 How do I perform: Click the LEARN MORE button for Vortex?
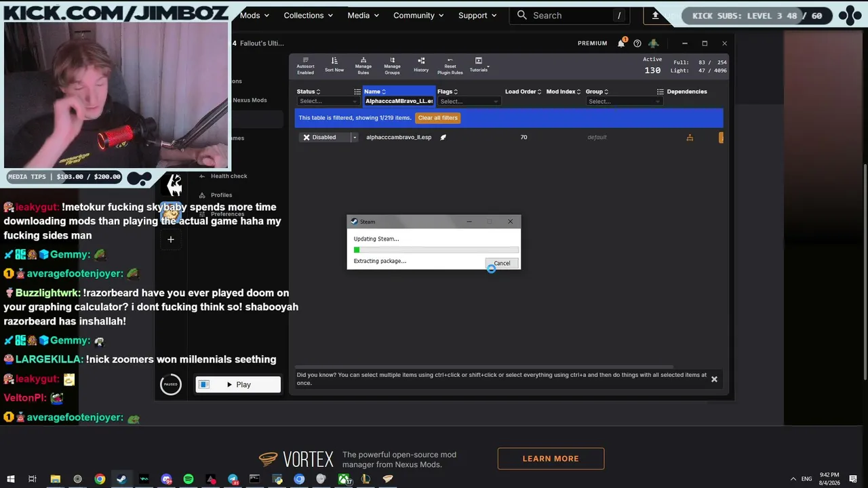point(551,458)
